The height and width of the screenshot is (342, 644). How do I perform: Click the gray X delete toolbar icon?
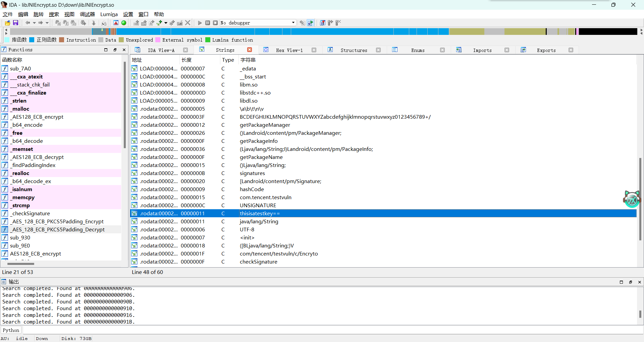tap(188, 23)
